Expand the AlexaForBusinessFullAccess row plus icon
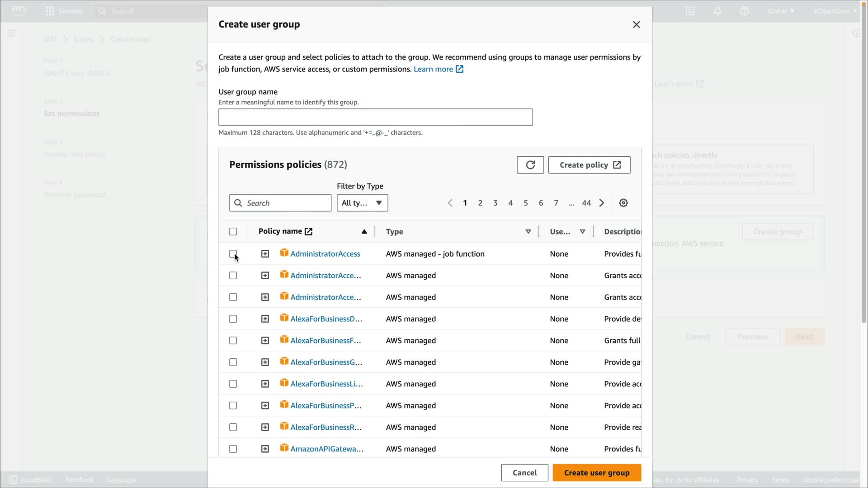This screenshot has width=868, height=488. pyautogui.click(x=265, y=341)
